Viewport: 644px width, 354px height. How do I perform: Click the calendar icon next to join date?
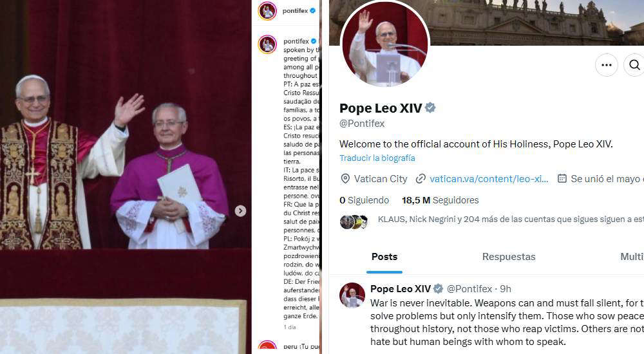(562, 178)
